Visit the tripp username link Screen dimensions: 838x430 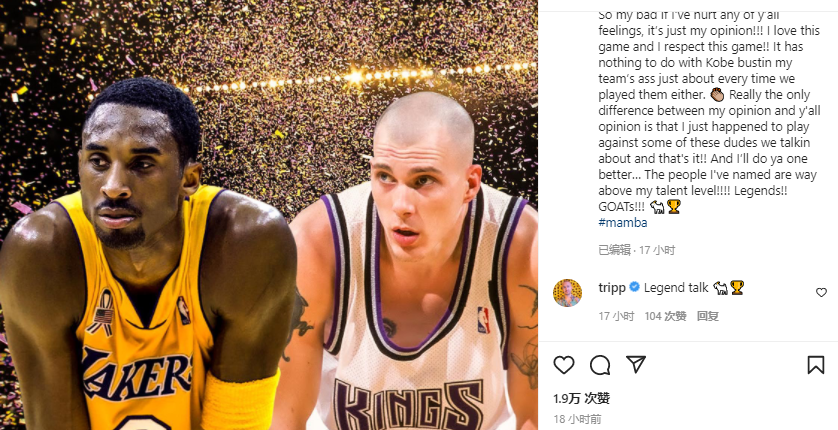point(612,288)
